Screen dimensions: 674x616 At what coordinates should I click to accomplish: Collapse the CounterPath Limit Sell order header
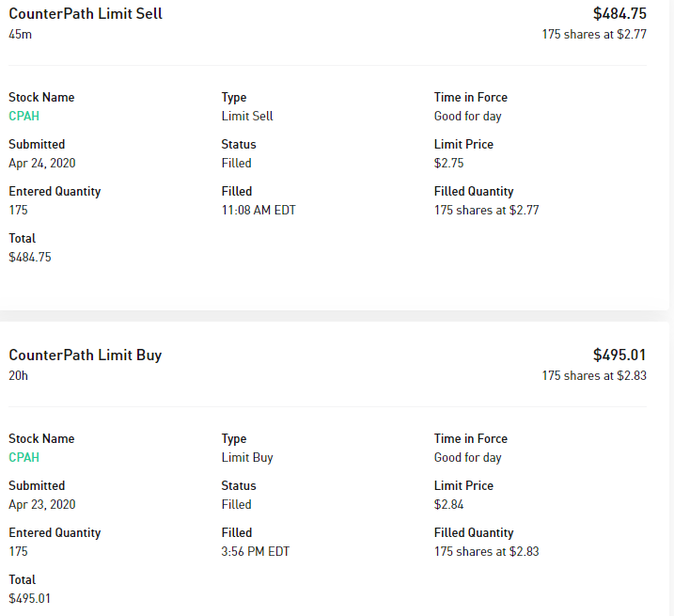pyautogui.click(x=86, y=14)
